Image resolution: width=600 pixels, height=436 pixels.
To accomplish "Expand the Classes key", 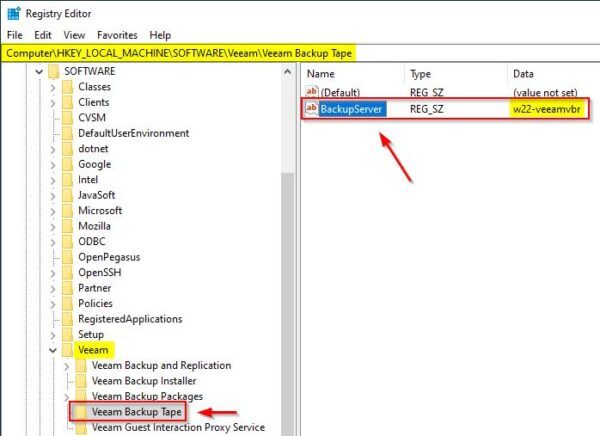I will tap(53, 88).
